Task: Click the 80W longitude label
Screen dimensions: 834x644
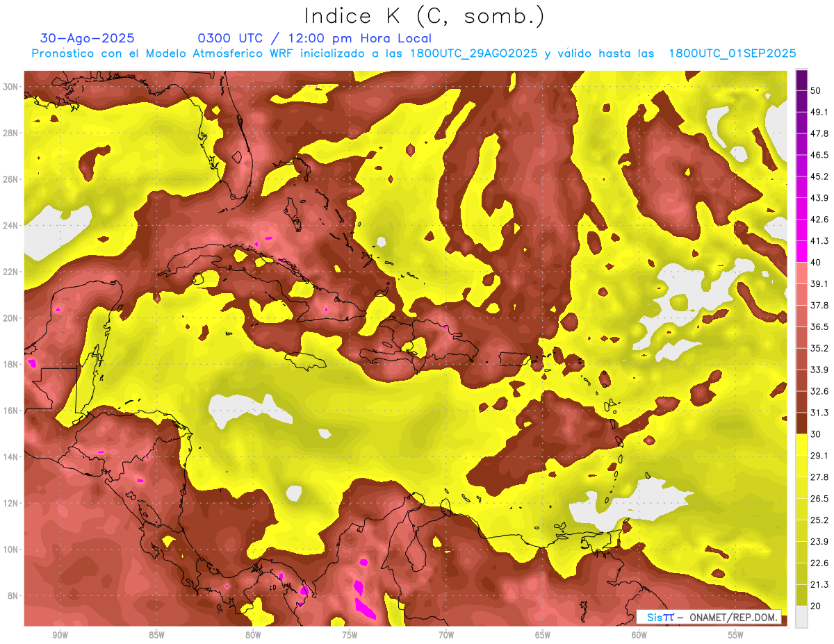Action: (253, 635)
